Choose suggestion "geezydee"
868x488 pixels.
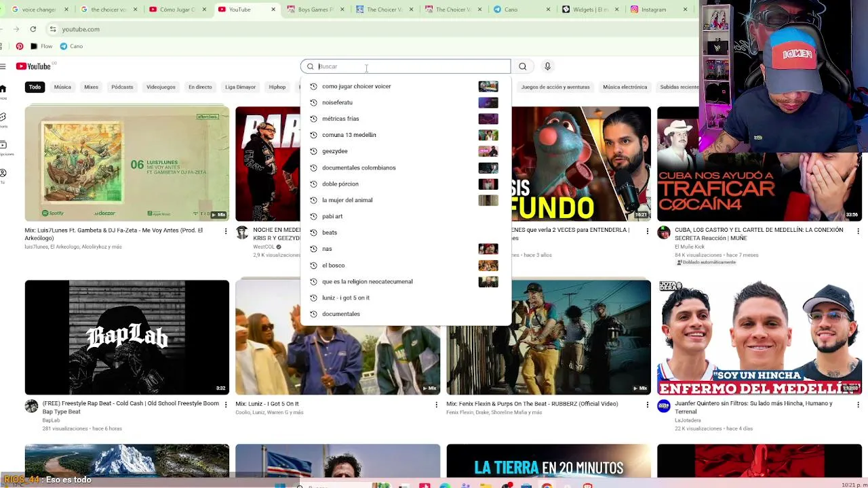(x=406, y=151)
